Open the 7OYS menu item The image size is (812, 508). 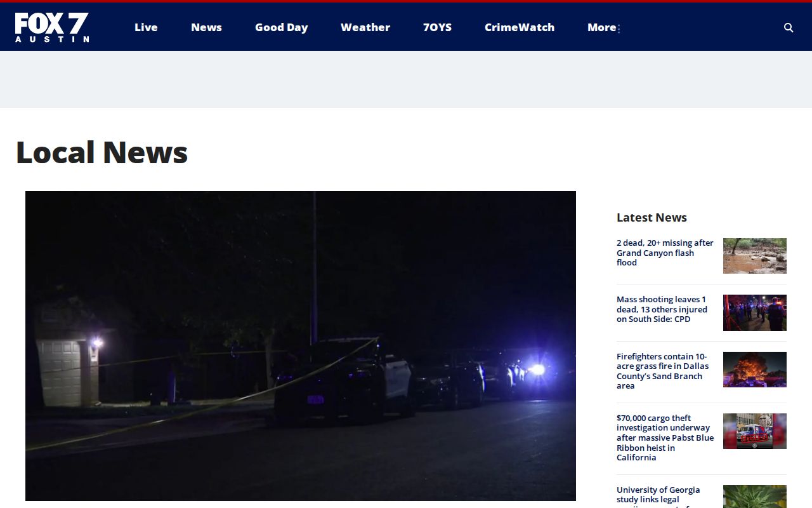437,27
